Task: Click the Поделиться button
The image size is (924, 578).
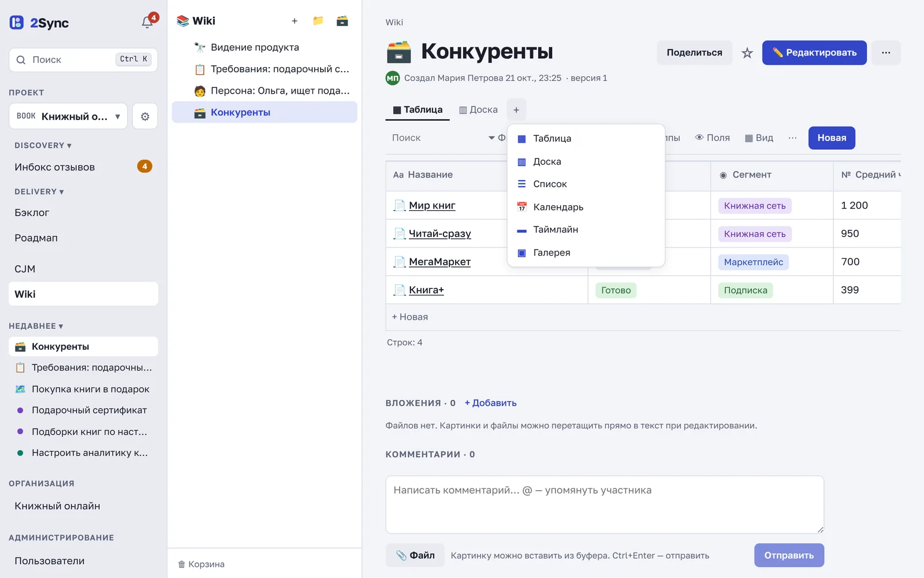Action: 694,53
